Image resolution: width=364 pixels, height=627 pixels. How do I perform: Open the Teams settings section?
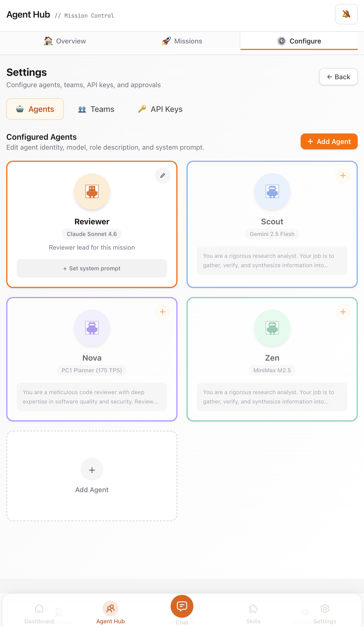(x=96, y=109)
